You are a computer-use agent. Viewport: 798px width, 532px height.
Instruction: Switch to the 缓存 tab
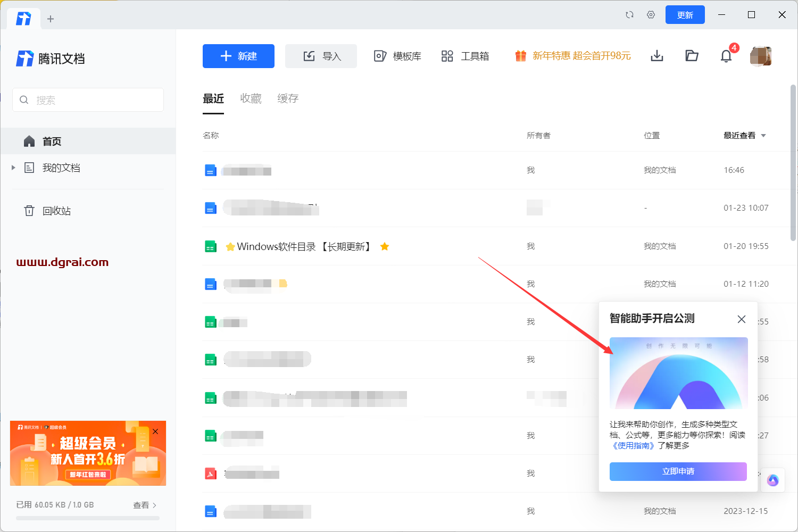(x=288, y=98)
